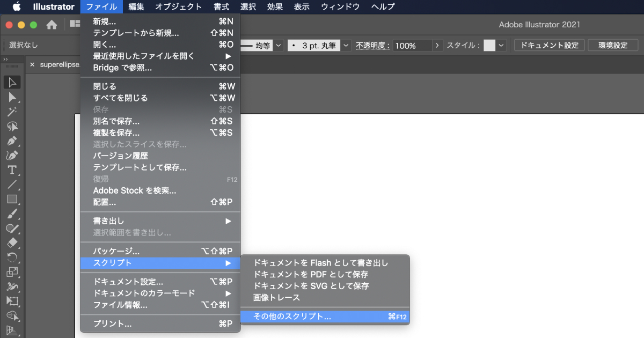Open the スタイル swatch dropdown arrow

501,46
